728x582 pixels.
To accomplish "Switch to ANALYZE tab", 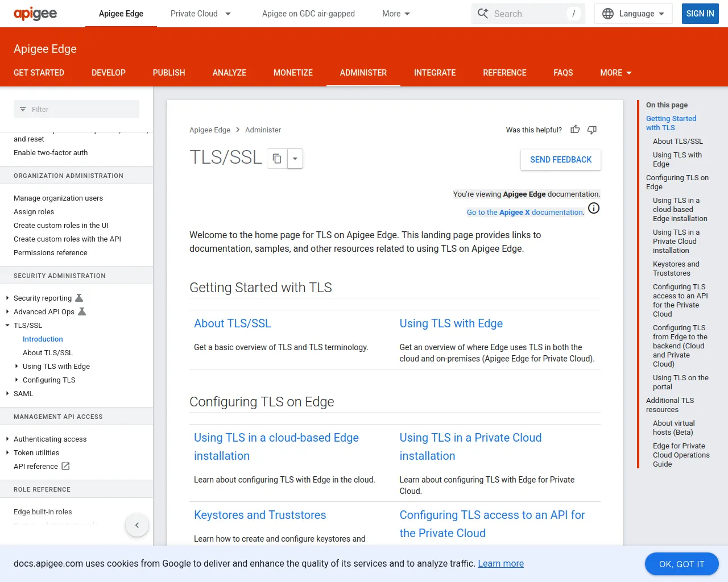I will tap(229, 73).
